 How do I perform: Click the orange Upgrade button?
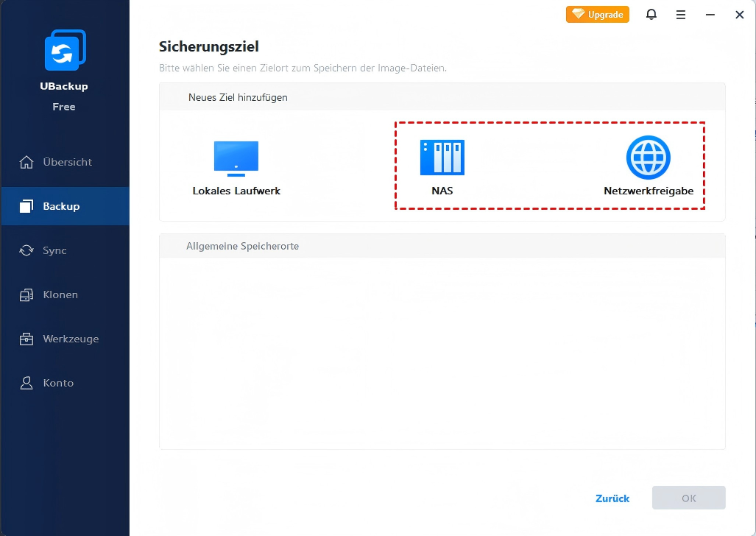tap(597, 15)
